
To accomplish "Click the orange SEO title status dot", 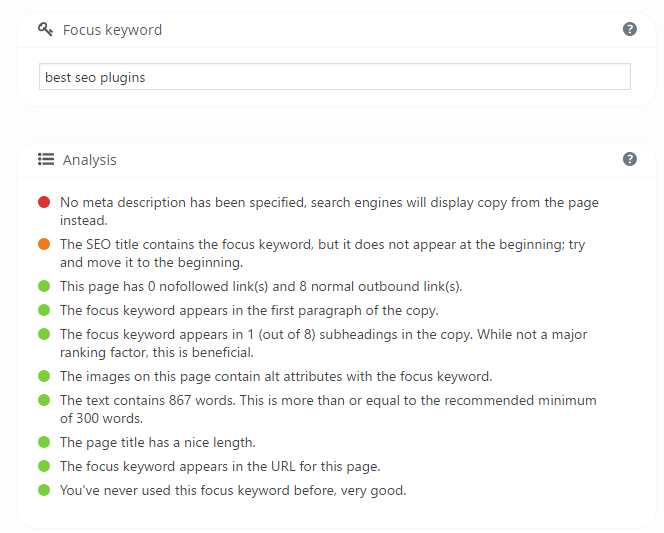I will [x=44, y=244].
